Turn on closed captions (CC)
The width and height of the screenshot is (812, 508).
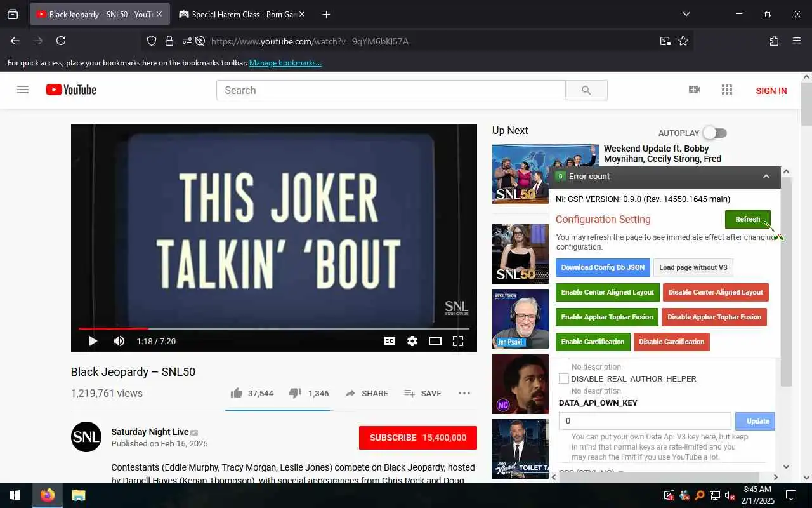[390, 341]
